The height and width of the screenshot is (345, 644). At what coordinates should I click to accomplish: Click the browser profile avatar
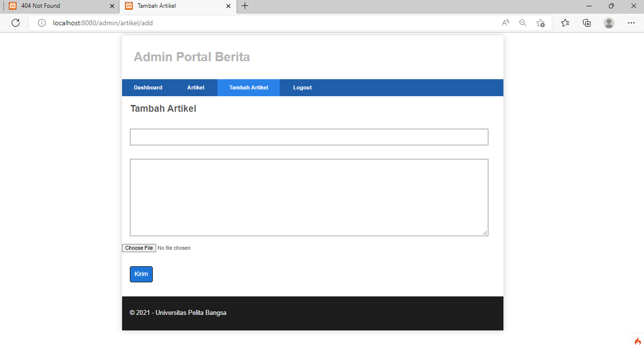(x=609, y=23)
